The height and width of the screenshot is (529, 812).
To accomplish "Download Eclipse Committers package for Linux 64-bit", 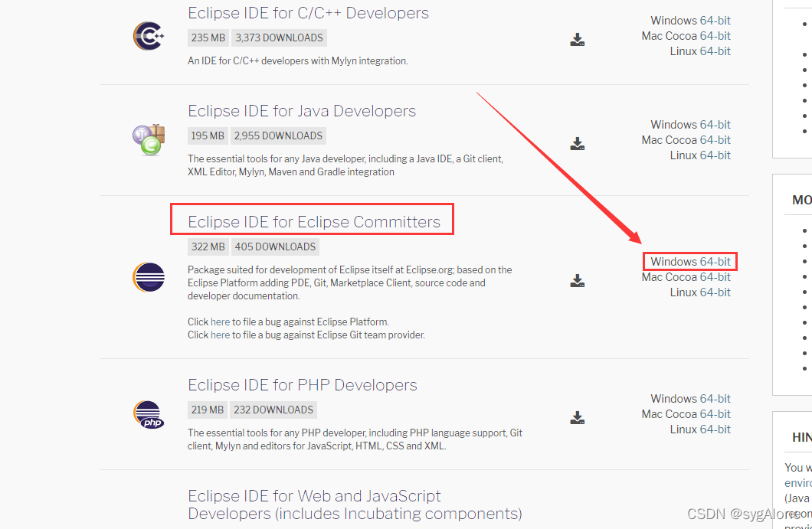I will (x=715, y=292).
